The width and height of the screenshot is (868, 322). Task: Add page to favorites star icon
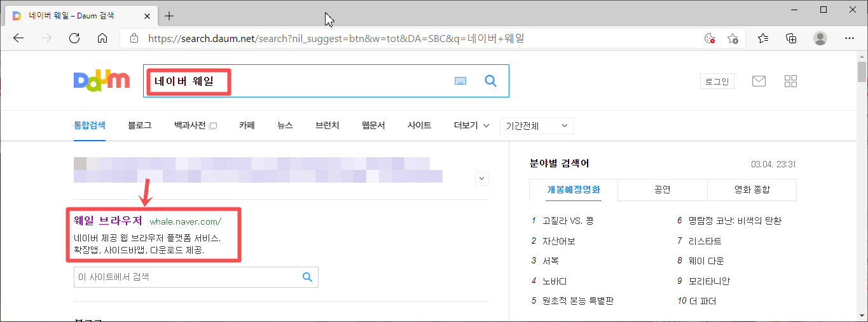(733, 38)
